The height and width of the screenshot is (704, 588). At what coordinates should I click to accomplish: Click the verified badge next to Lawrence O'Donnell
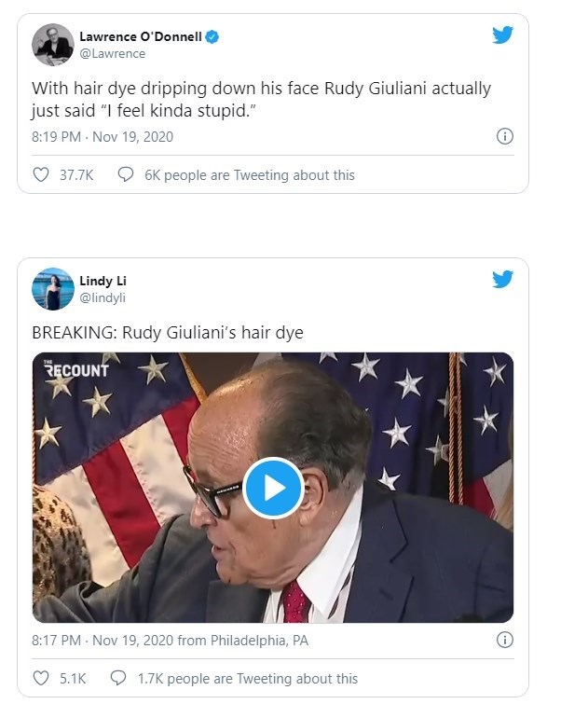pyautogui.click(x=213, y=37)
